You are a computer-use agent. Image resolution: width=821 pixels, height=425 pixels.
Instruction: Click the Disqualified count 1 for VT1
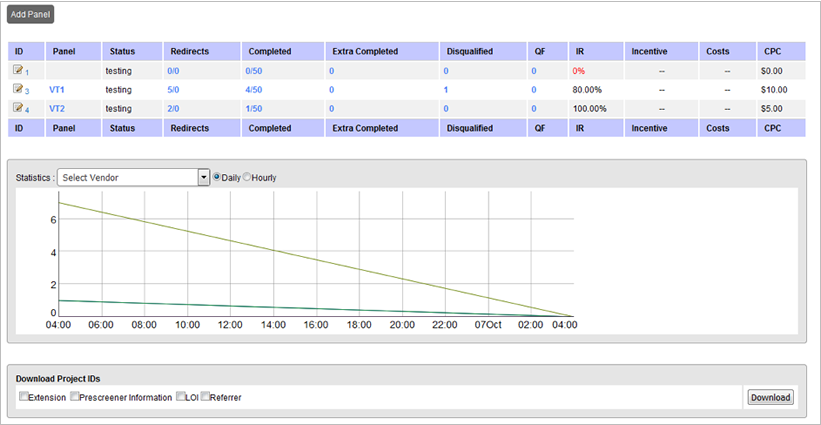(446, 90)
